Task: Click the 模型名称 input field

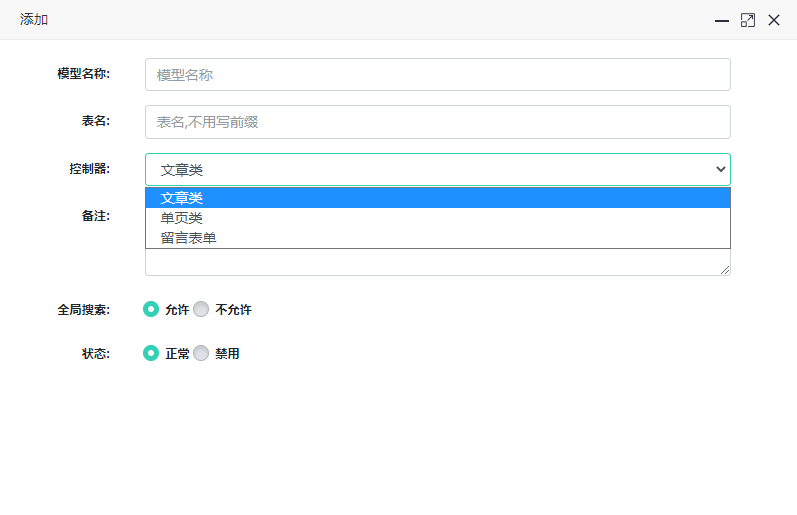Action: click(x=437, y=75)
